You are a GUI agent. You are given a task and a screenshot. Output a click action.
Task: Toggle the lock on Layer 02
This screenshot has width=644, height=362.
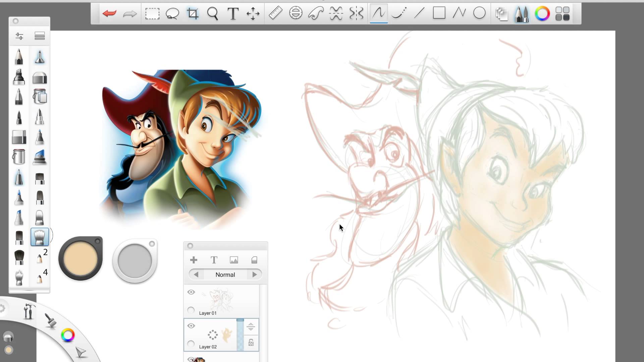pos(251,343)
